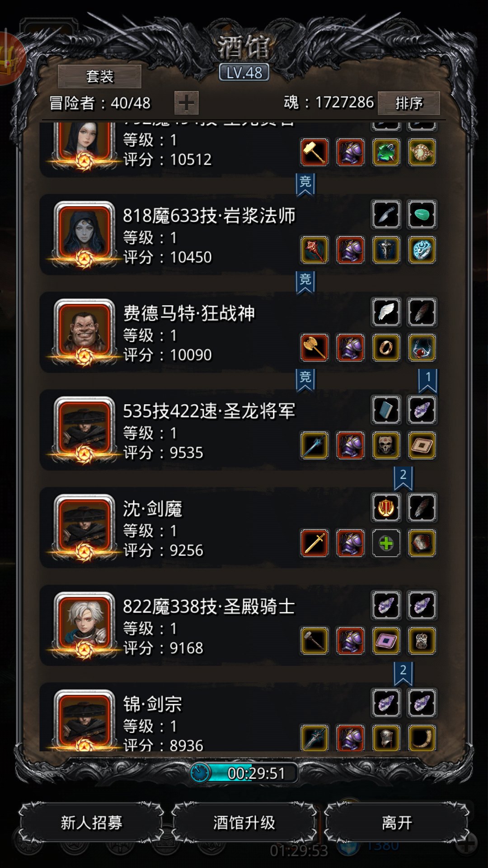Open the 排序 sort options
Image resolution: width=488 pixels, height=868 pixels.
point(408,103)
